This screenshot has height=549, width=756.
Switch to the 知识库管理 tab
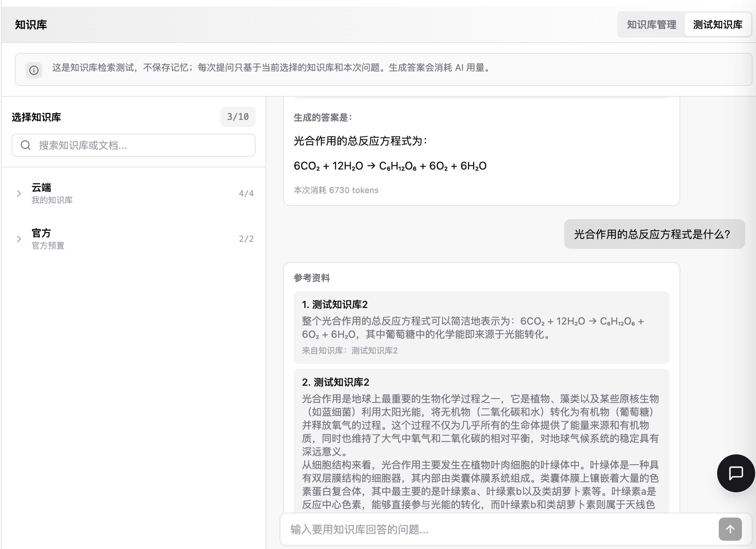pyautogui.click(x=651, y=25)
